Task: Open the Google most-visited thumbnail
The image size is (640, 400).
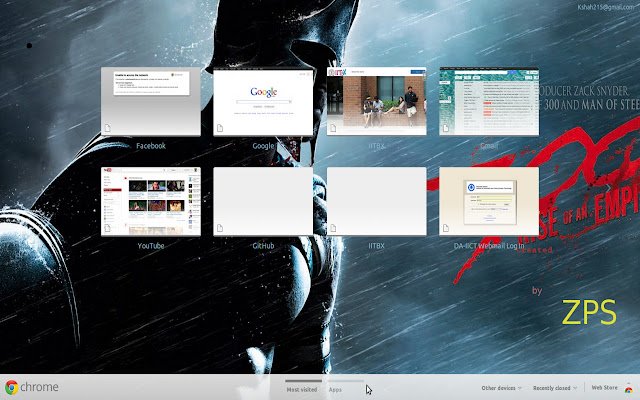Action: (263, 101)
